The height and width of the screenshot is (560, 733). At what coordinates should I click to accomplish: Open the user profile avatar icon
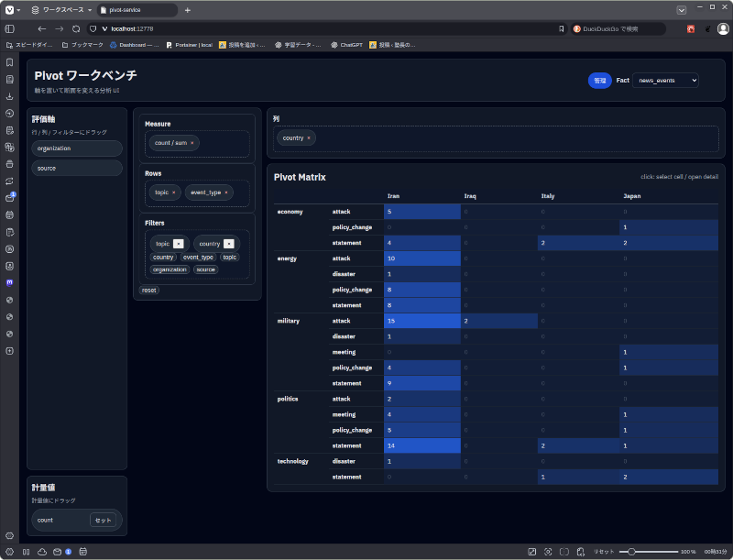pyautogui.click(x=722, y=29)
